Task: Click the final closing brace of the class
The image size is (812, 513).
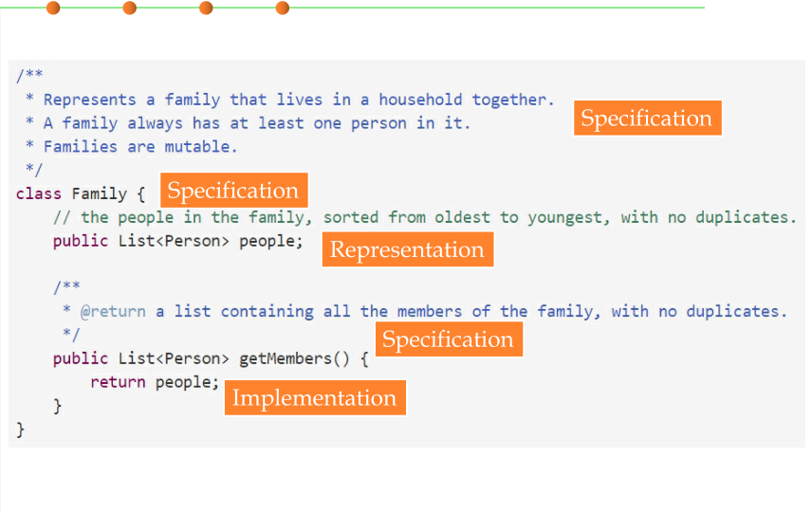Action: click(20, 430)
